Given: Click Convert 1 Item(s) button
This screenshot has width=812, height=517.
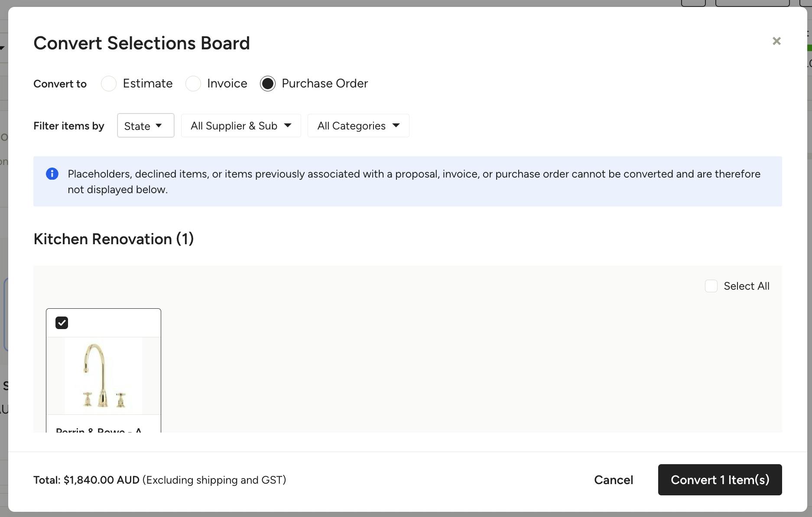Looking at the screenshot, I should (720, 480).
